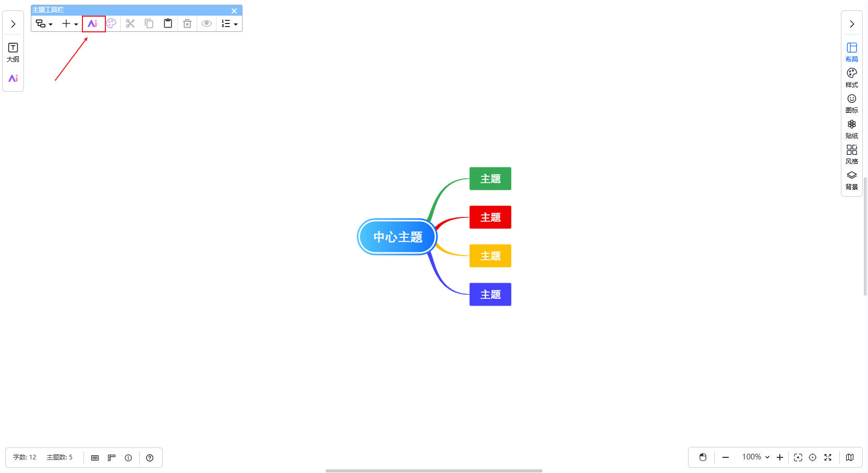
Task: Click the zoom out minus button
Action: (725, 457)
